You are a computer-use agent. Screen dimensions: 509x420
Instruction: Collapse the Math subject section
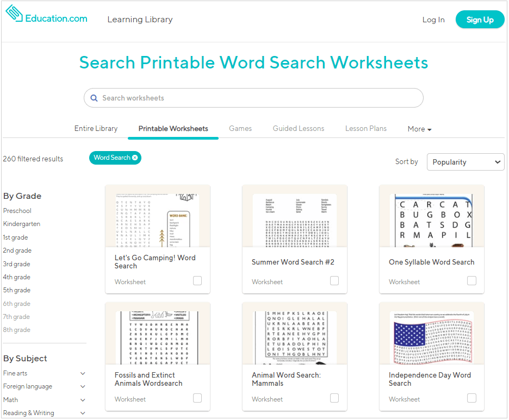(82, 399)
